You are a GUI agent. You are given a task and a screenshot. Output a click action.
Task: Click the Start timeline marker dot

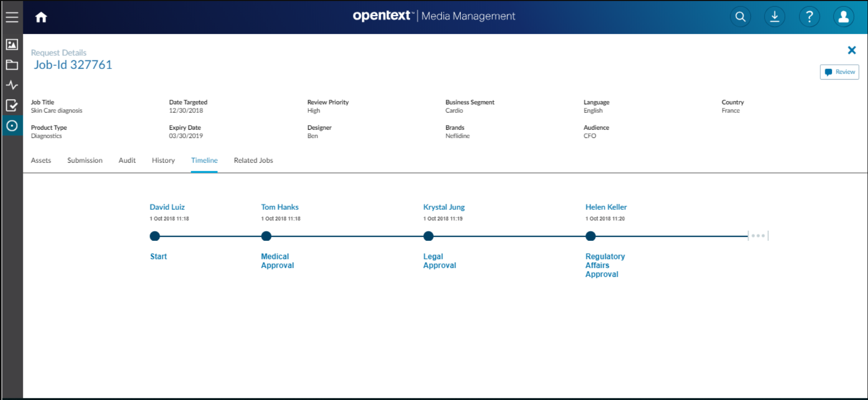coord(155,236)
